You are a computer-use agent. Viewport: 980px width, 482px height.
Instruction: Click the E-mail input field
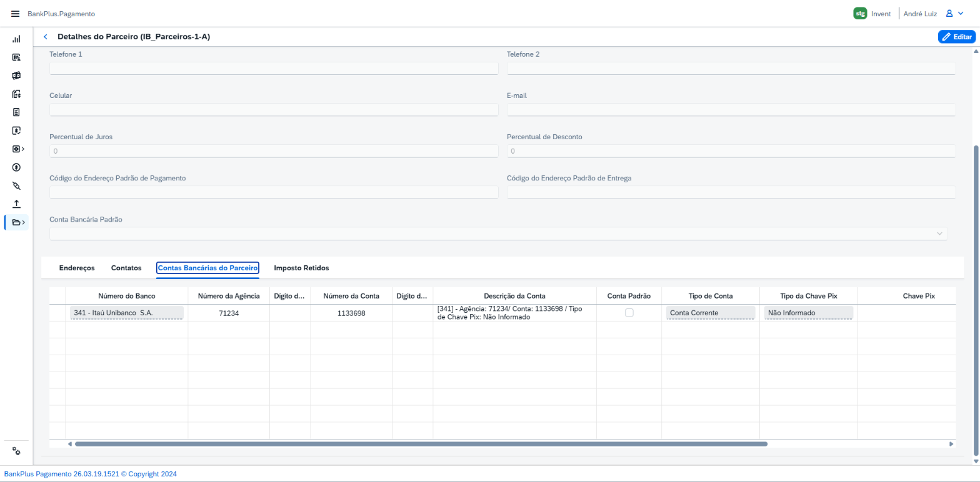click(731, 109)
